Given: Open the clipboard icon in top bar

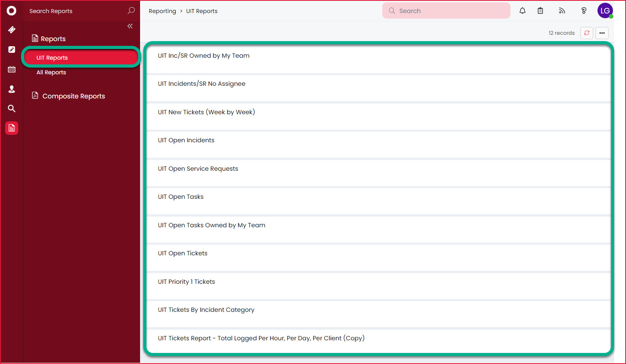Looking at the screenshot, I should [x=540, y=11].
